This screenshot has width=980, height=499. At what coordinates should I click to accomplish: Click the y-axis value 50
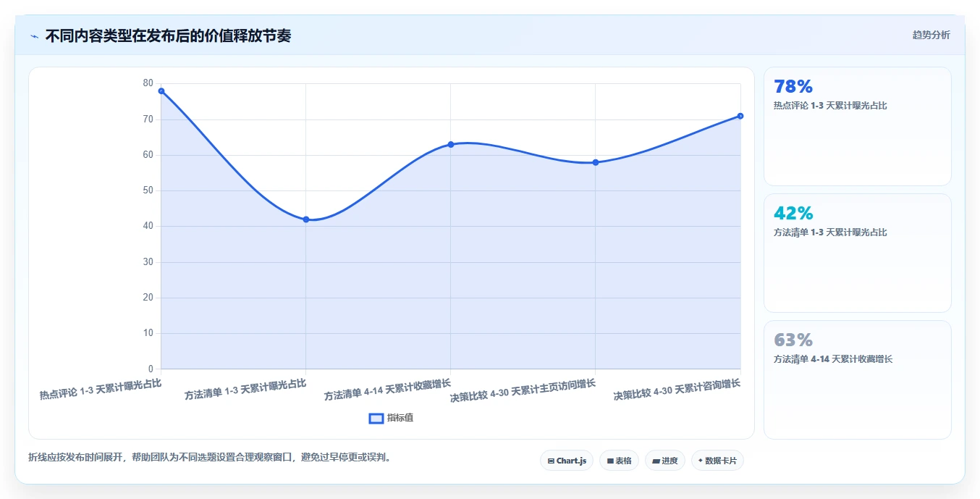[148, 190]
